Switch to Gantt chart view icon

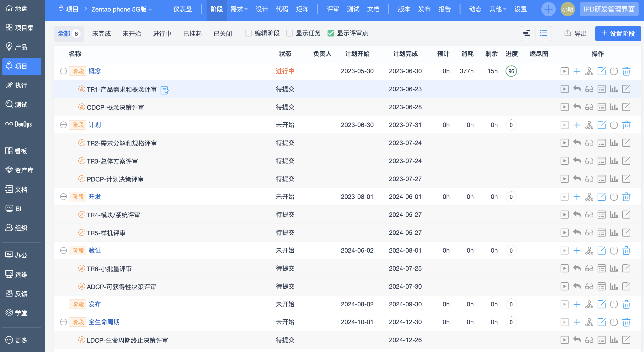pyautogui.click(x=528, y=33)
